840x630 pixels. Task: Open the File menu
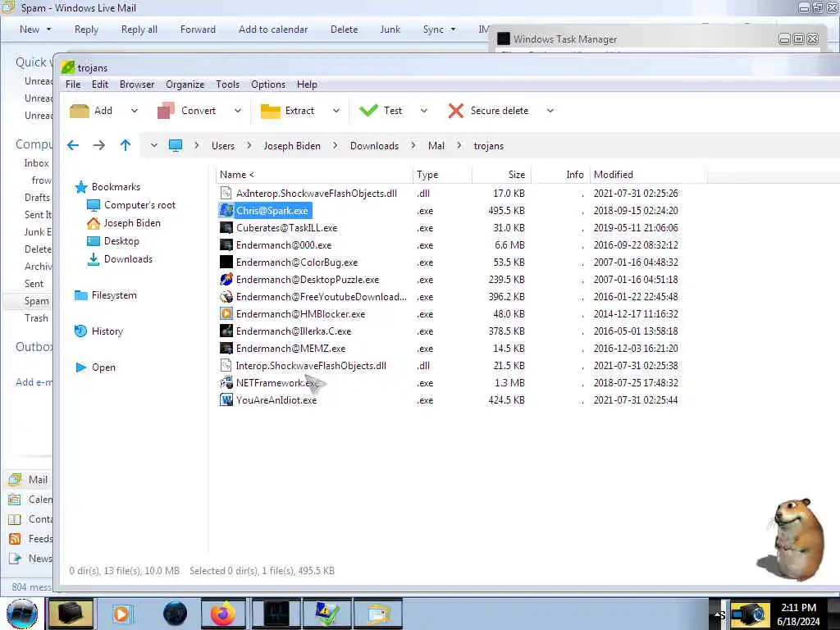tap(73, 84)
